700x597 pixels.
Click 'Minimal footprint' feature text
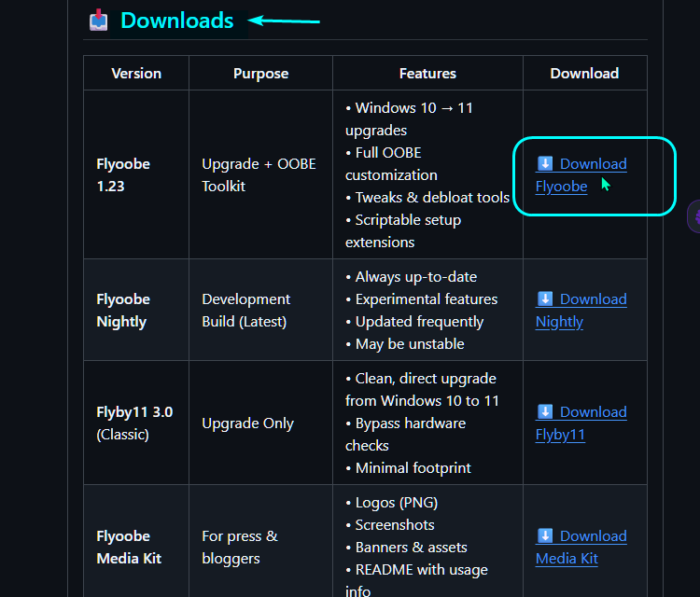(408, 467)
